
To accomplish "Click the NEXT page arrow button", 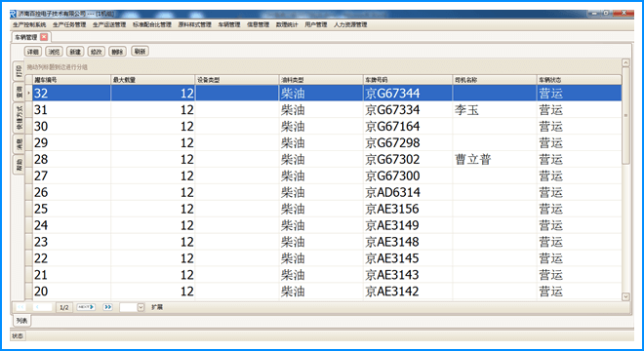I will pos(86,307).
